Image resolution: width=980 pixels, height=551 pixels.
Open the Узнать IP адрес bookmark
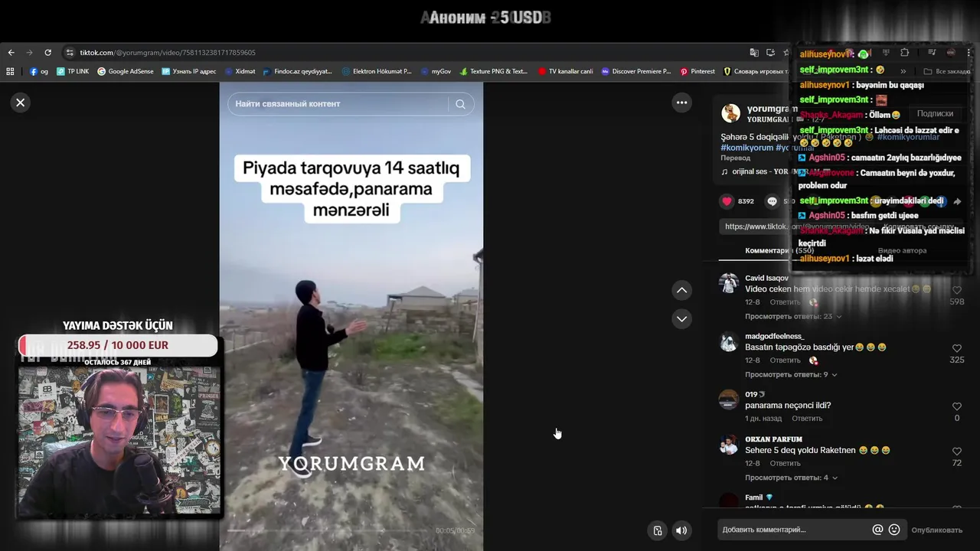[189, 71]
